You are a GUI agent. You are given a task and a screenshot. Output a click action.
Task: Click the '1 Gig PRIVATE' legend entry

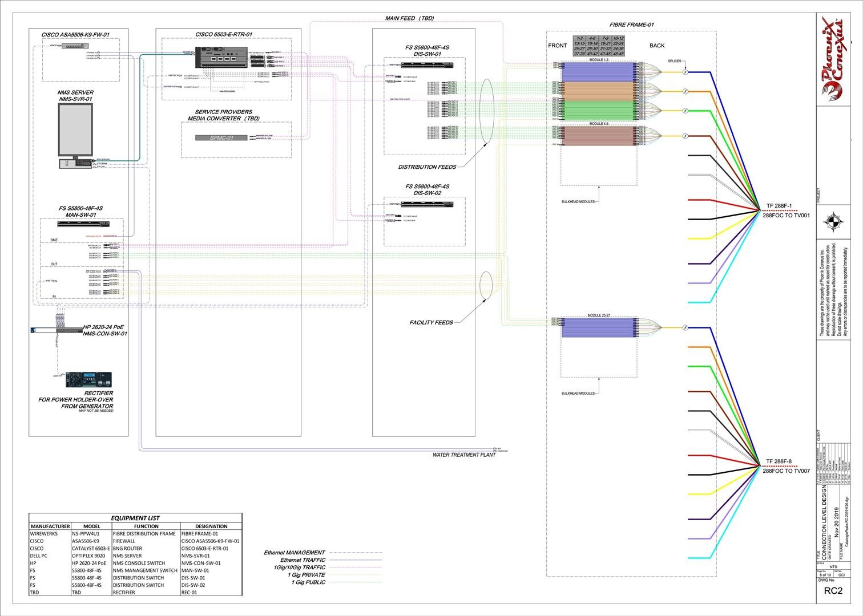point(307,575)
